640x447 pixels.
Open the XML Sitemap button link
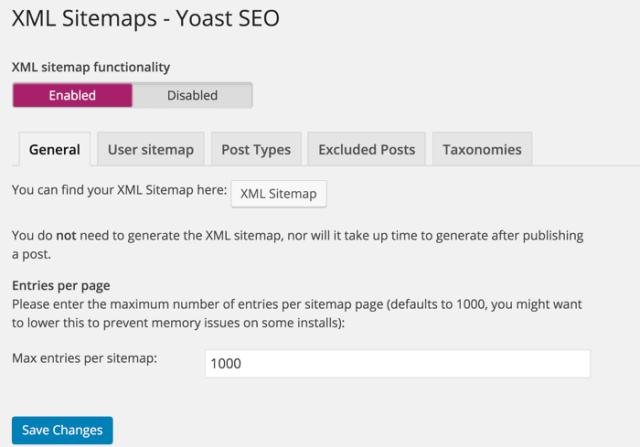pyautogui.click(x=278, y=194)
